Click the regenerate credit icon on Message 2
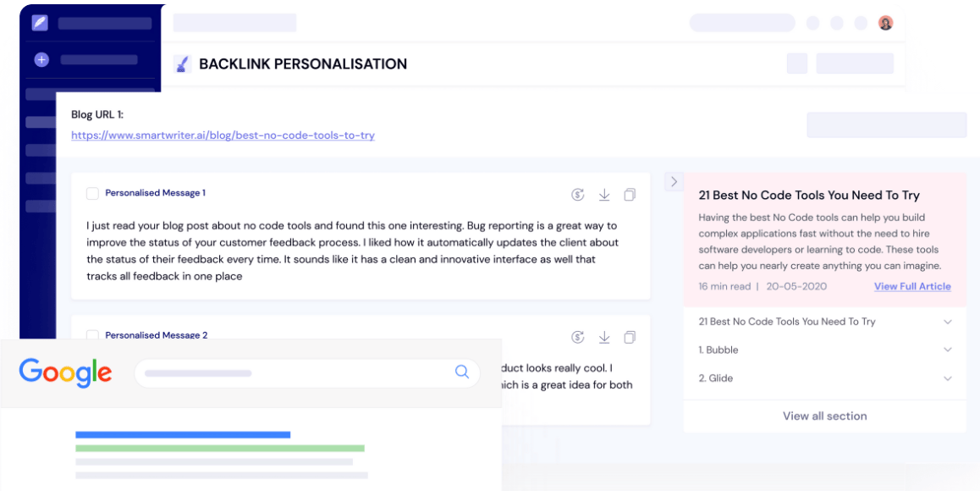 578,337
